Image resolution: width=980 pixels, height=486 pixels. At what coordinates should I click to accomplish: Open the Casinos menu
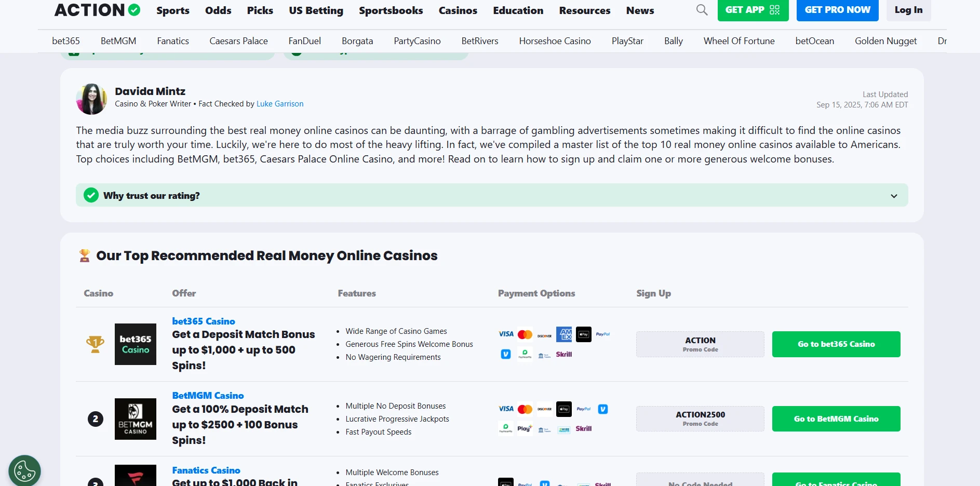click(x=458, y=10)
